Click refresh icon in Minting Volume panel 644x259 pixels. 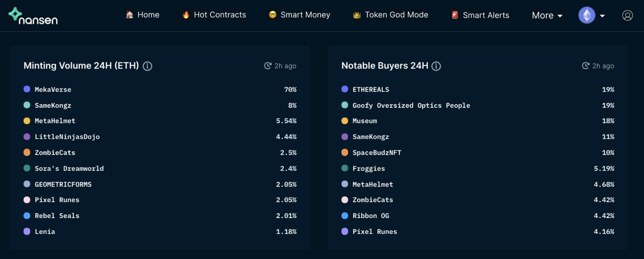click(x=268, y=66)
